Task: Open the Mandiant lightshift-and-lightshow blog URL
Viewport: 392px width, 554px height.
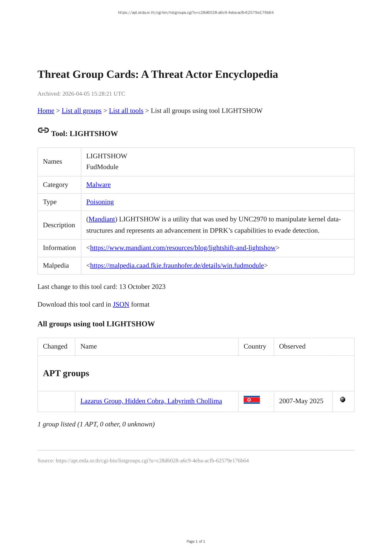Action: coord(183,248)
